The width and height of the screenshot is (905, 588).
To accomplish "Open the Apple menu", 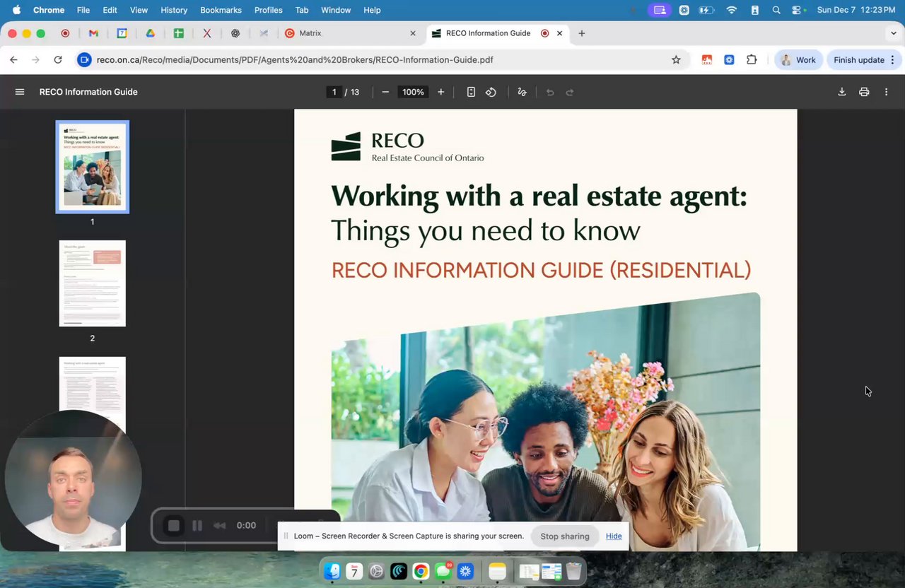I will [x=16, y=10].
